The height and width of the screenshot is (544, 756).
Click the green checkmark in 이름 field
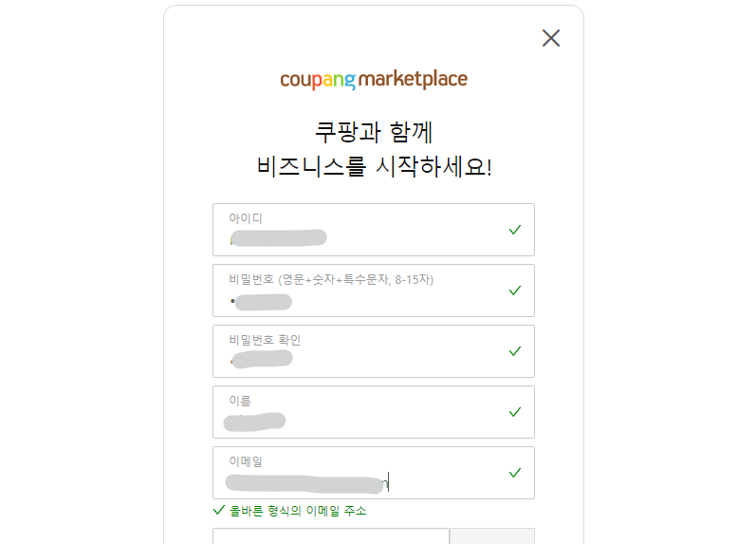(x=515, y=412)
